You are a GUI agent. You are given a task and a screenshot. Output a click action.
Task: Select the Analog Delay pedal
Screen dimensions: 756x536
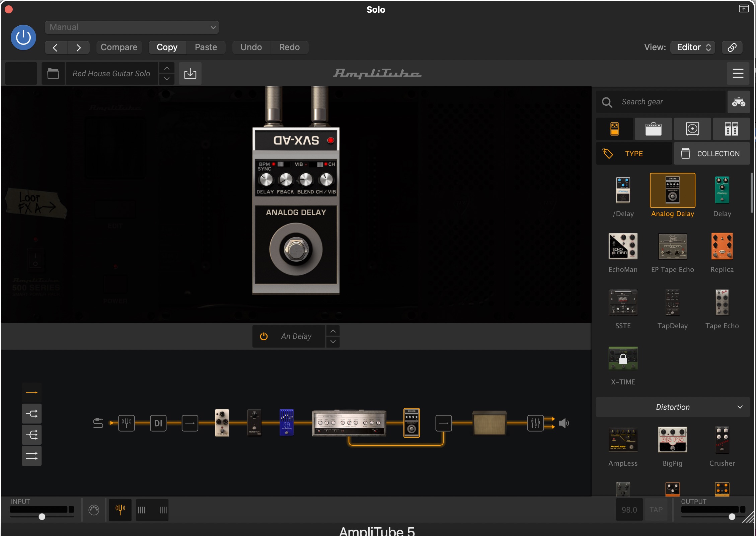(673, 190)
